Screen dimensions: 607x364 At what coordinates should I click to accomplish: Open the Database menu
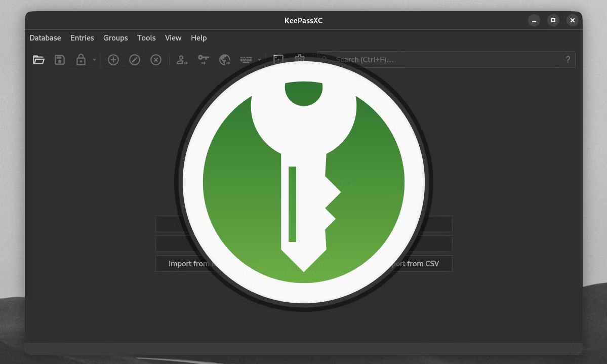[45, 38]
